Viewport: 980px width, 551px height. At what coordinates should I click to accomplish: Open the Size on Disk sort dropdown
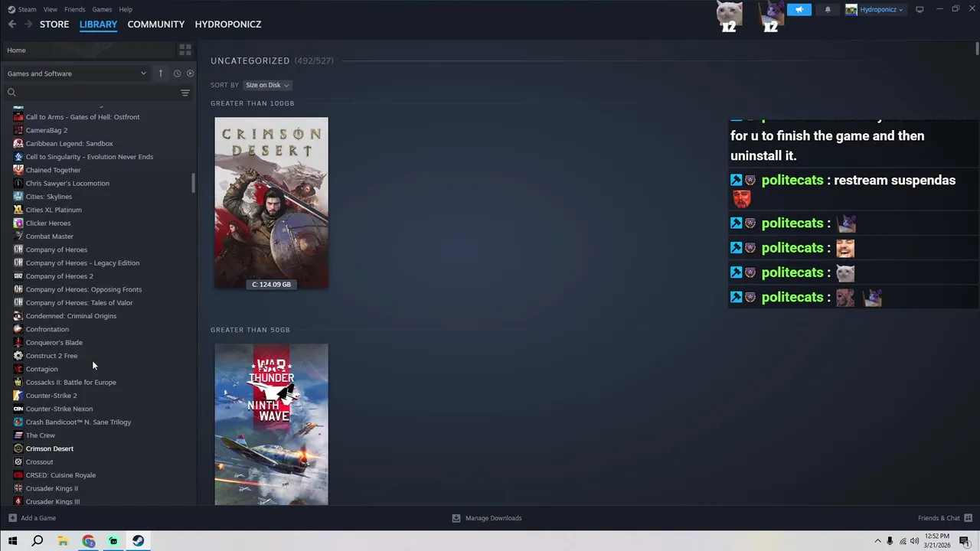(266, 85)
